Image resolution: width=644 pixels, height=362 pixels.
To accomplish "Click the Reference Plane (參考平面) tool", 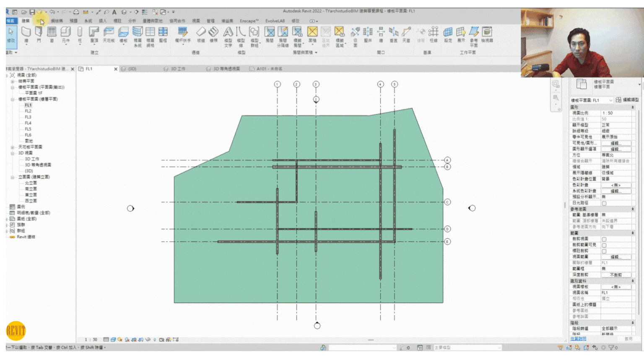I will 474,36.
